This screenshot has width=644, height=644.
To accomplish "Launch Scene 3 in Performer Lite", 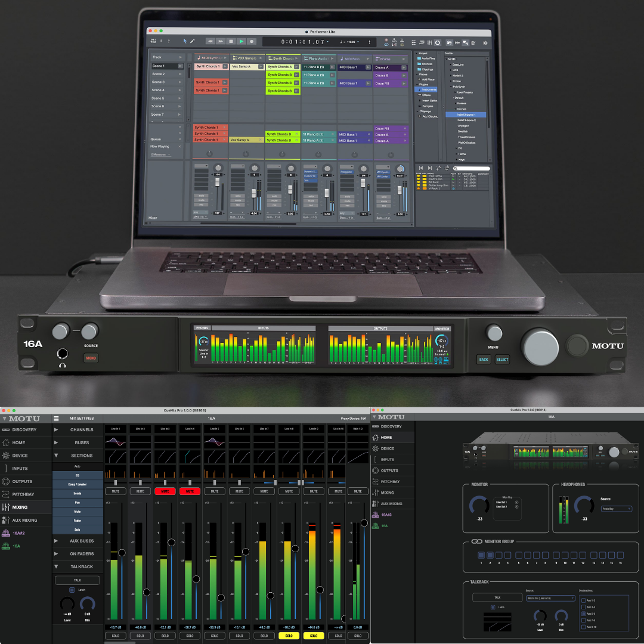I will click(x=180, y=82).
